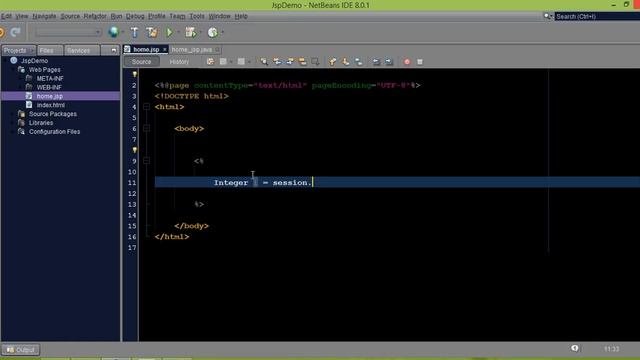Click the Find Previous Occurrence icon
Viewport: 640px width, 360px height.
pos(277,62)
